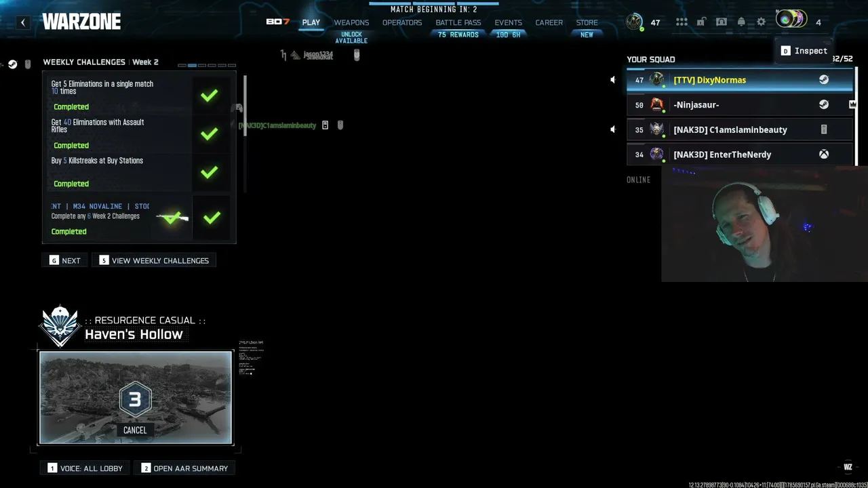
Task: Click the unlock padlock icon
Action: click(702, 22)
